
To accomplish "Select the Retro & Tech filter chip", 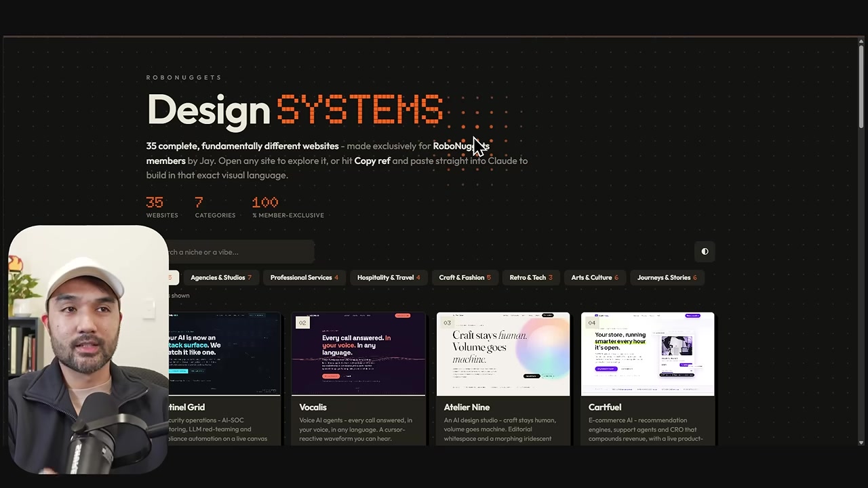I will coord(531,277).
